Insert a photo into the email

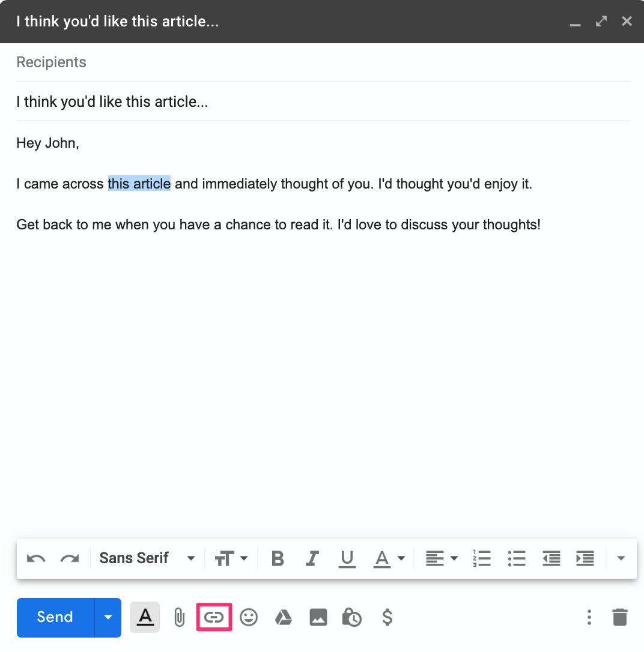click(318, 617)
